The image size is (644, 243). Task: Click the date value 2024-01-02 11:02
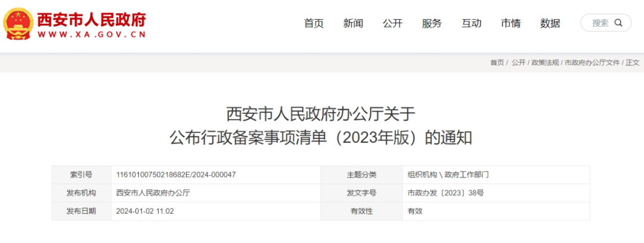[144, 211]
